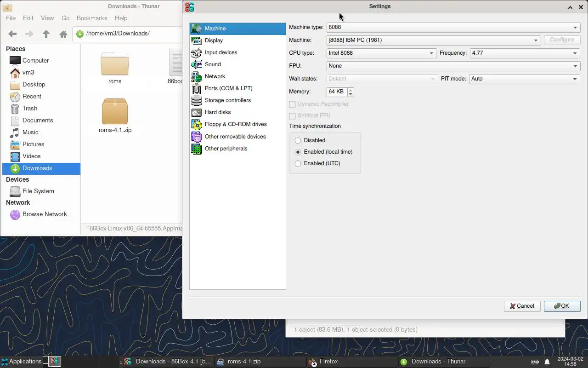Viewport: 588px width, 368px height.
Task: Click the Cancel button
Action: click(522, 306)
